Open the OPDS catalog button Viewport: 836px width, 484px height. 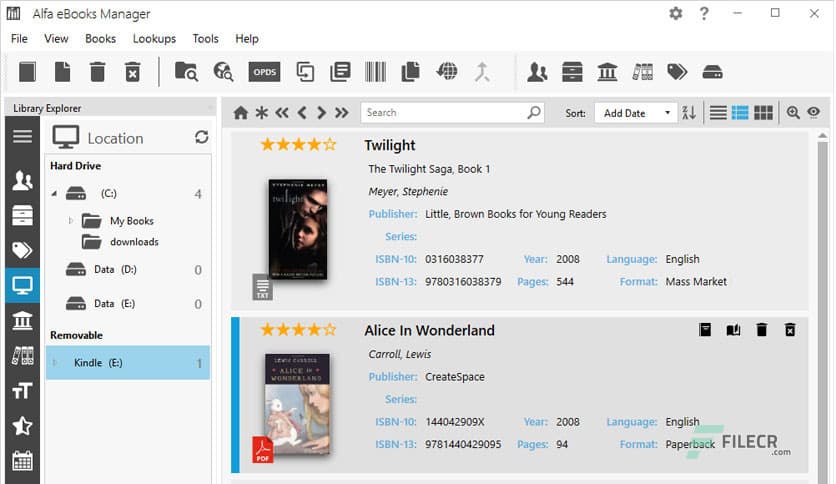point(264,72)
